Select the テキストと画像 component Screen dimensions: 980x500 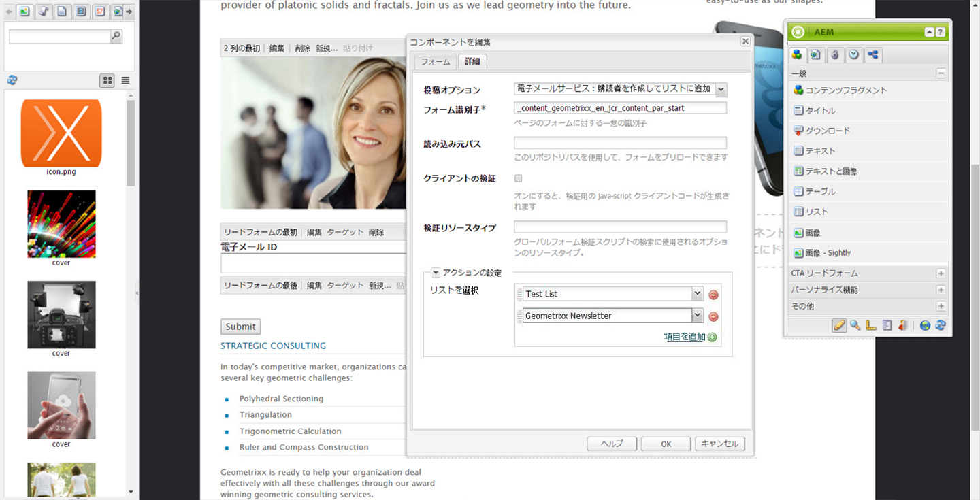tap(868, 171)
